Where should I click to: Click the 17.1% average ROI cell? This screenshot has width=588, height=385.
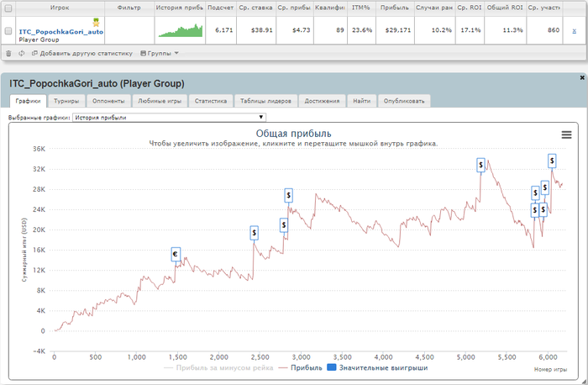click(x=470, y=30)
